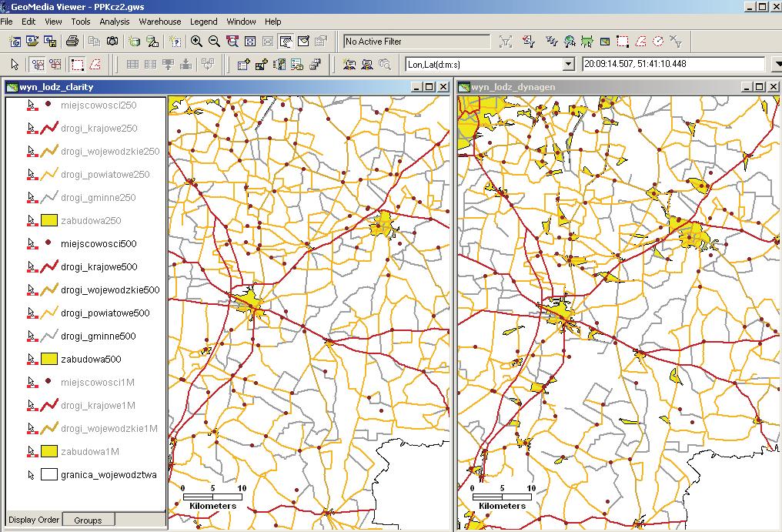
Task: Switch to the Groups legend tab
Action: tap(88, 520)
